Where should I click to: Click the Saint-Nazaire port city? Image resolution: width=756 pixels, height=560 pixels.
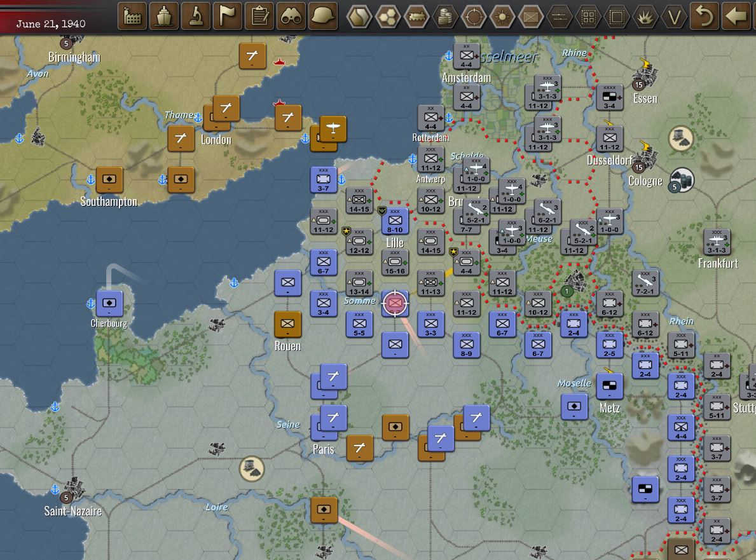(x=72, y=490)
